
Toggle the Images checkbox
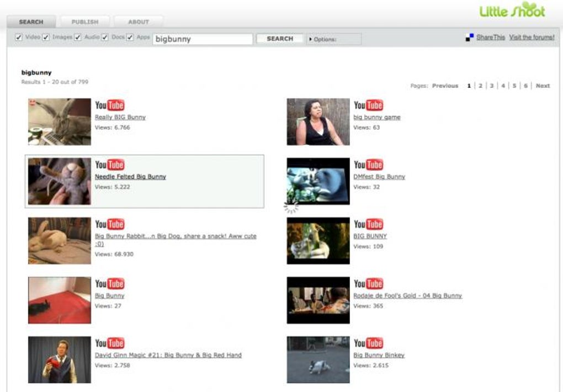click(46, 37)
